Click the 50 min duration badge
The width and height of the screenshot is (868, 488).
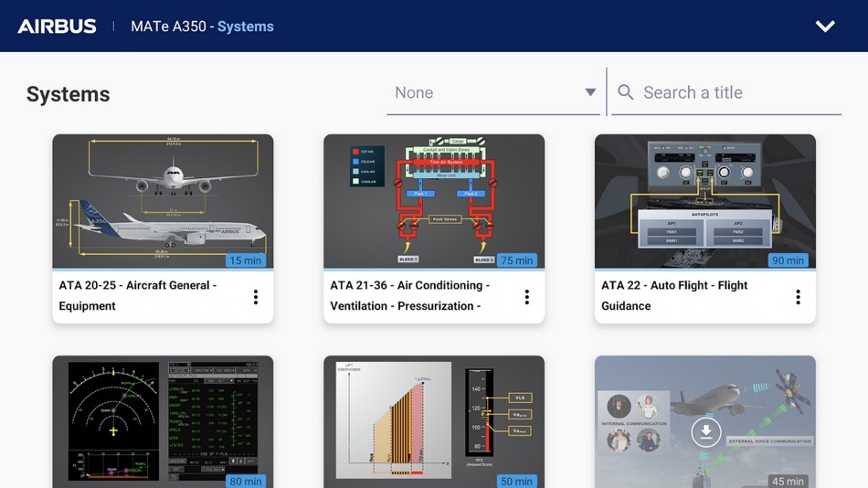coord(517,482)
